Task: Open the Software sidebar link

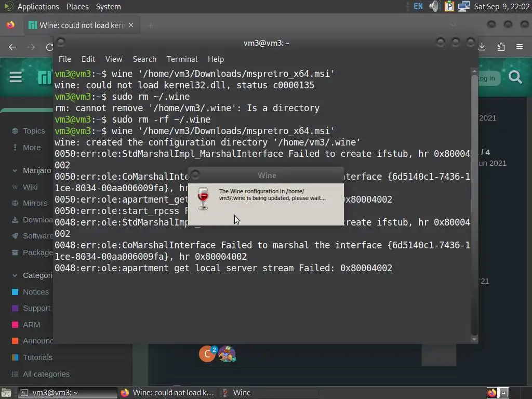Action: coord(32,236)
